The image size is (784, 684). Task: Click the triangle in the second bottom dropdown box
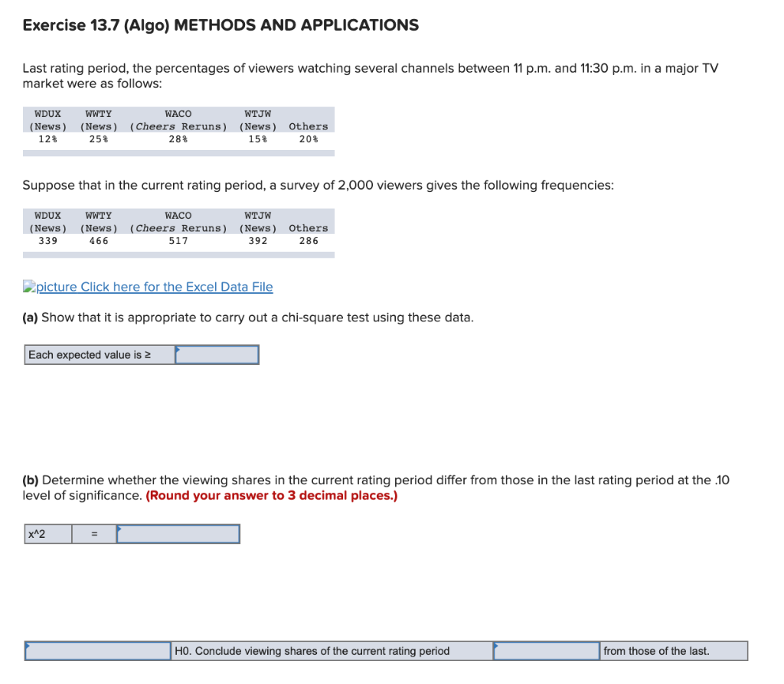498,647
